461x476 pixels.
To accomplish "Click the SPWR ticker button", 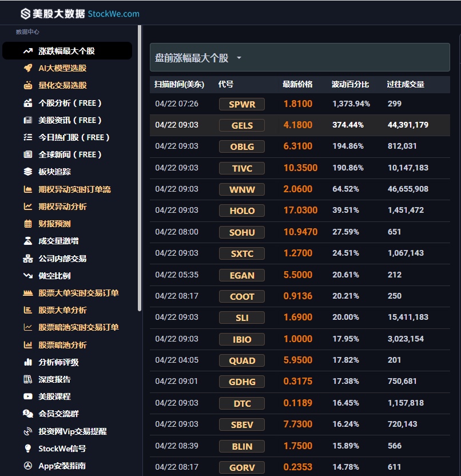I will 242,104.
